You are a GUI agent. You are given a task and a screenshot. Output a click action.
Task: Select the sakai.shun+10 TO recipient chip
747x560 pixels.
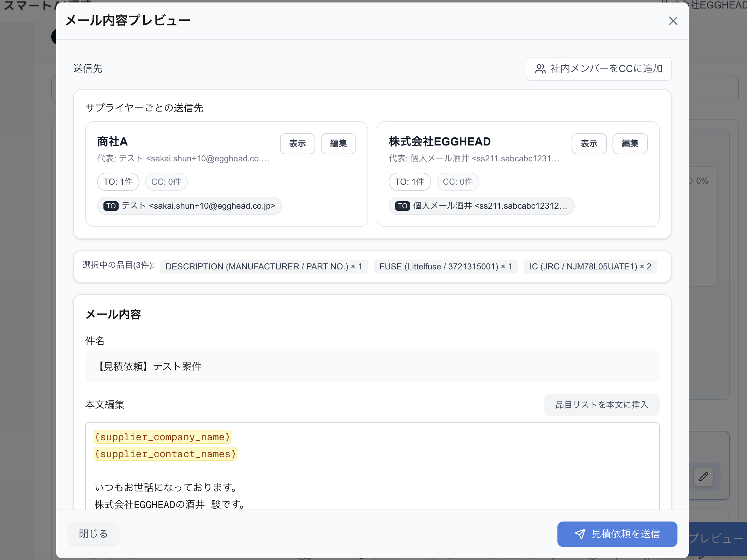pyautogui.click(x=190, y=206)
